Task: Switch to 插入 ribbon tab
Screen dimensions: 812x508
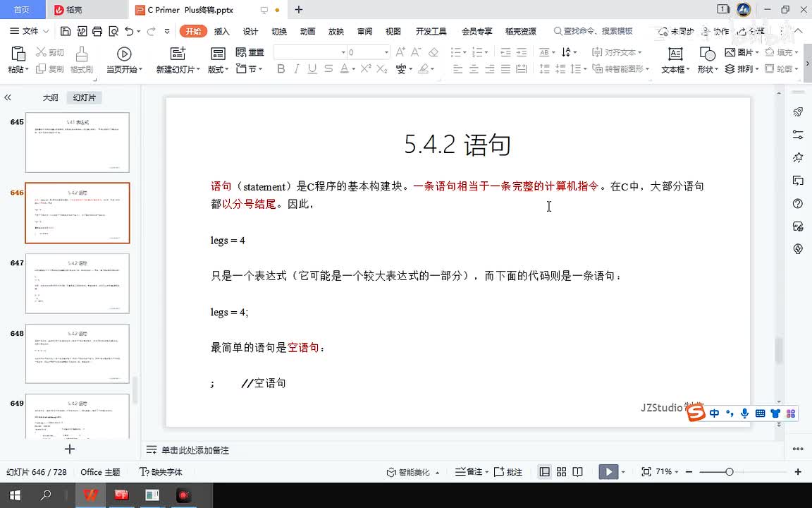Action: tap(221, 31)
